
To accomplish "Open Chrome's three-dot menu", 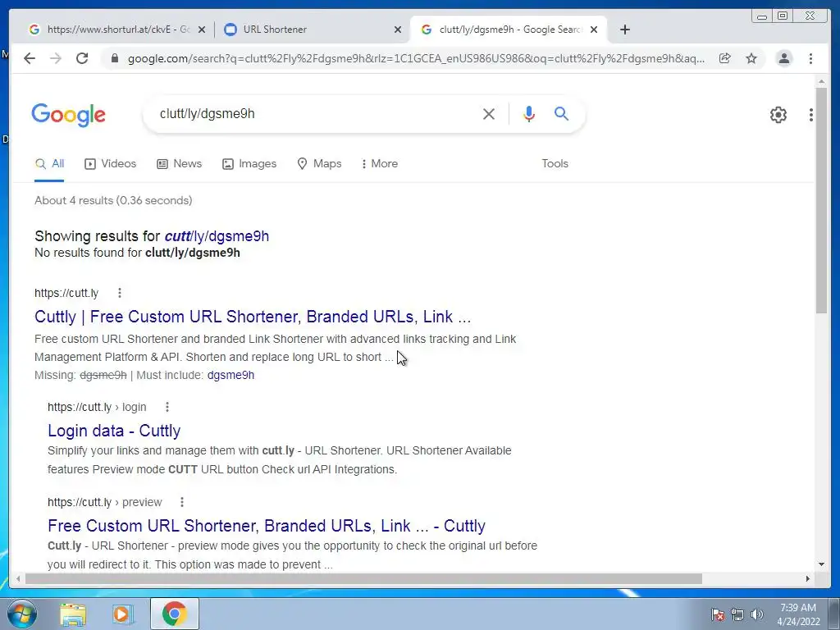I will click(810, 58).
